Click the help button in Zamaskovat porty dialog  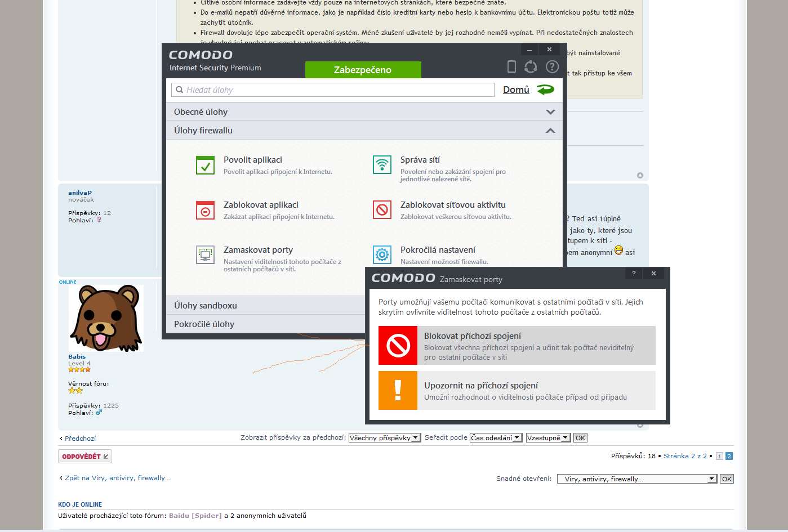(x=634, y=274)
